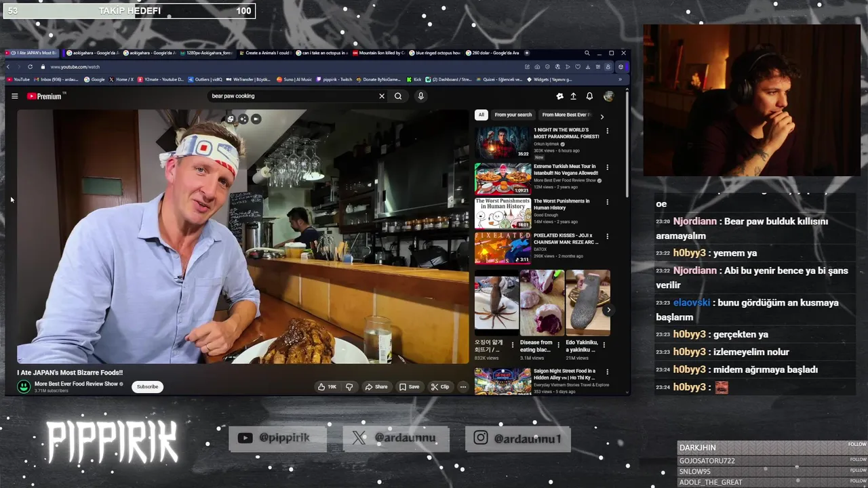Switch to 'Create a Animals I could' tab

click(x=264, y=53)
